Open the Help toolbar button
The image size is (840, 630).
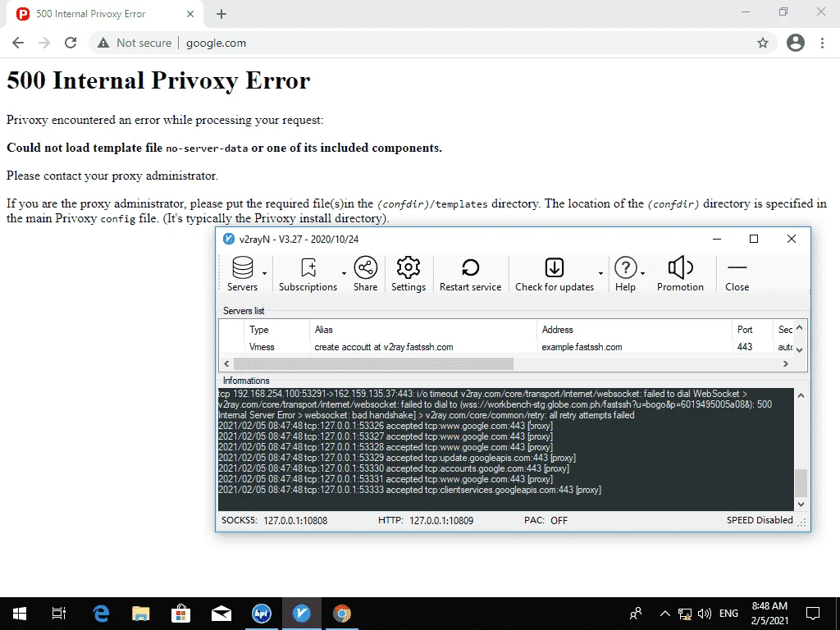(x=625, y=274)
